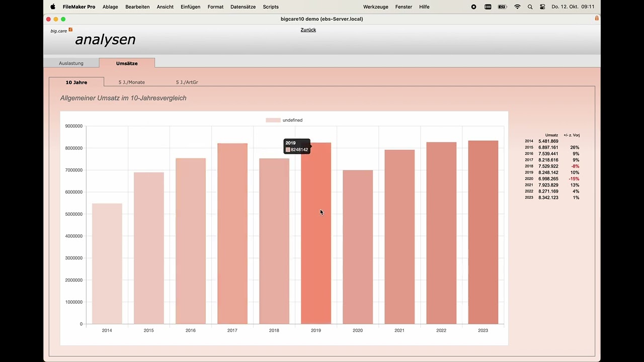Click the 2018 bar in the chart
Viewport: 644px width, 362px height.
click(x=274, y=241)
